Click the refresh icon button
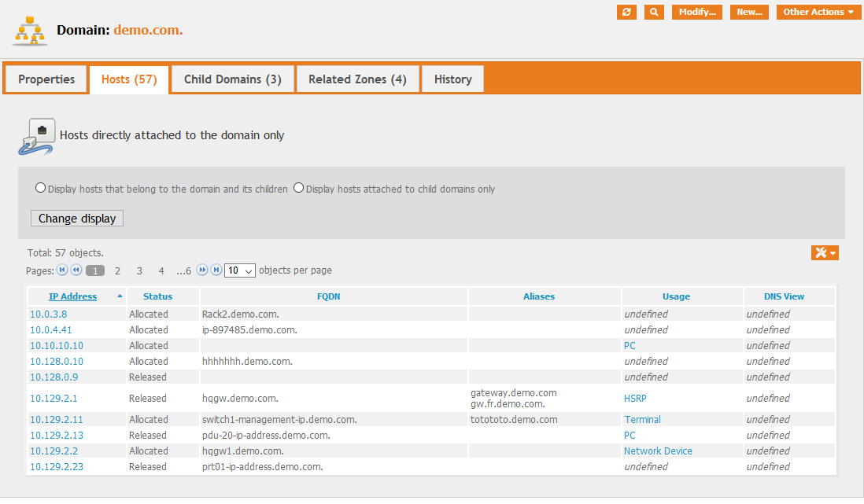Screen dimensions: 864x504 (626, 12)
